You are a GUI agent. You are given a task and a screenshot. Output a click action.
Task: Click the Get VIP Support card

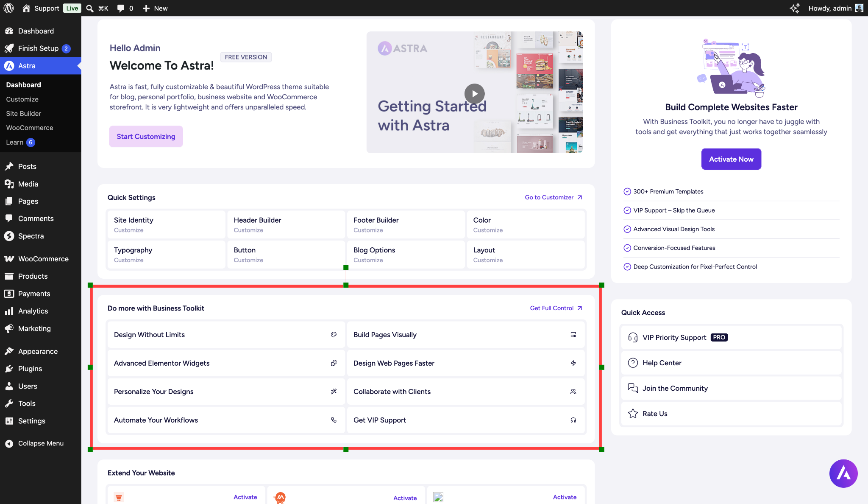(466, 420)
